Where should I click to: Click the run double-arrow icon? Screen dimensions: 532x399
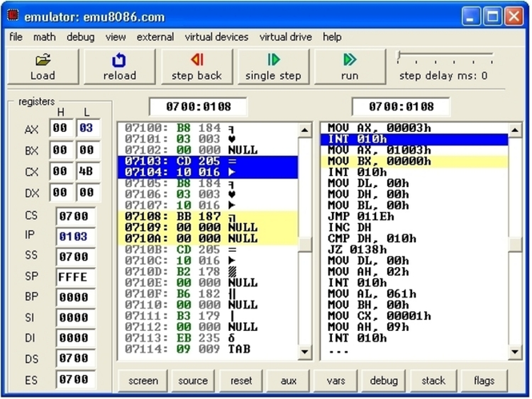pos(350,59)
